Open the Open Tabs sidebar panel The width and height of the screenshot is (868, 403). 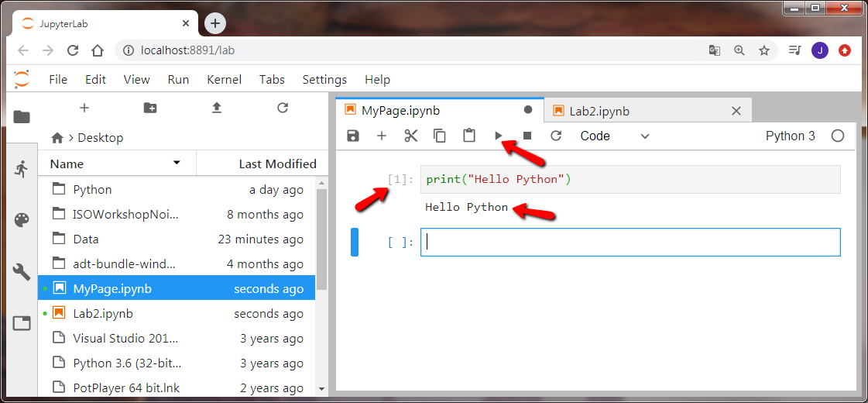point(22,322)
